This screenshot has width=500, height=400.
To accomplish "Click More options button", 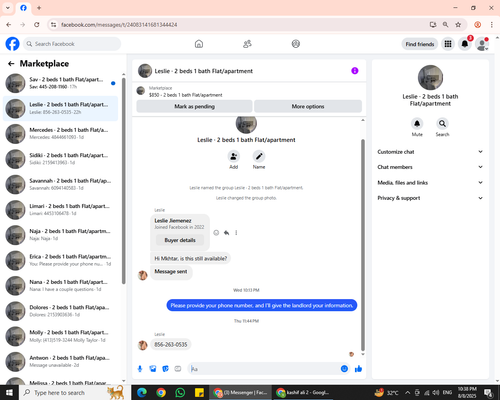I will [x=308, y=106].
